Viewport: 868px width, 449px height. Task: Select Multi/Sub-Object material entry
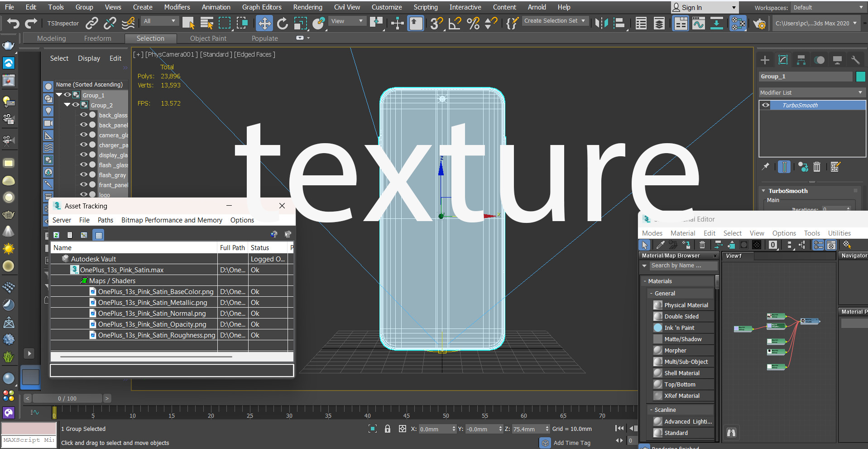point(686,362)
